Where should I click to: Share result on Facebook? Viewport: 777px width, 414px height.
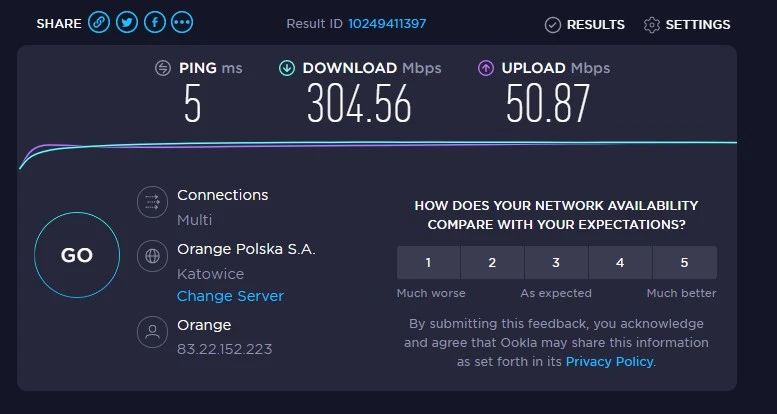point(155,23)
